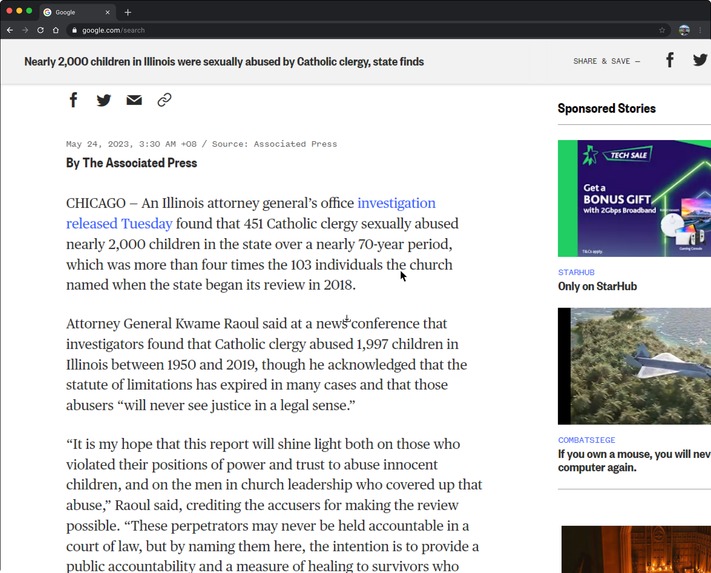Viewport: 711px width, 573px height.
Task: Share article on Twitter below header
Action: point(104,100)
